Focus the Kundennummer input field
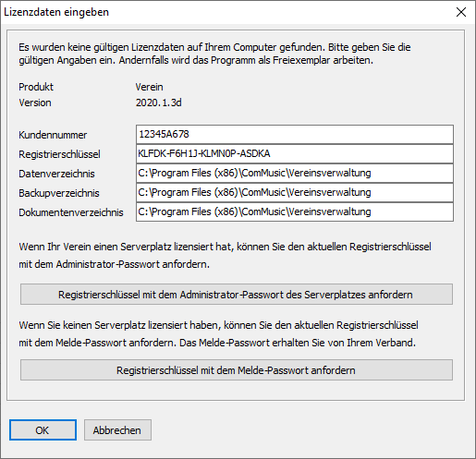This screenshot has height=459, width=476. click(x=295, y=134)
